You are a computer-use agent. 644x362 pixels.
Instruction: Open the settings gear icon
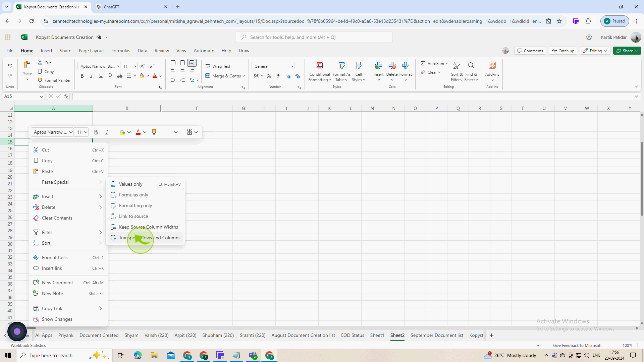(x=589, y=37)
